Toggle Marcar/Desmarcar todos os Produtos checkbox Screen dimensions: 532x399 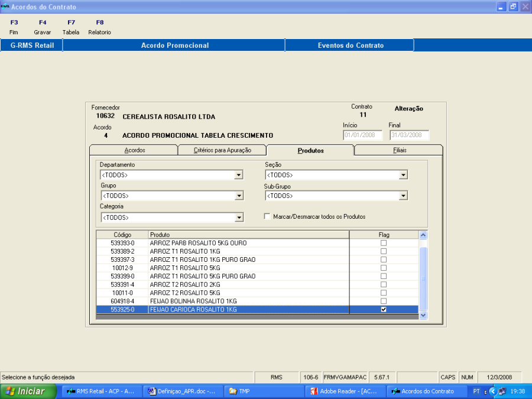click(267, 216)
